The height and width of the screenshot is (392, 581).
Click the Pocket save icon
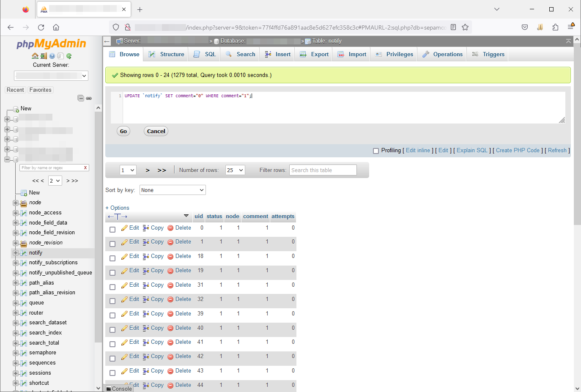pos(525,27)
